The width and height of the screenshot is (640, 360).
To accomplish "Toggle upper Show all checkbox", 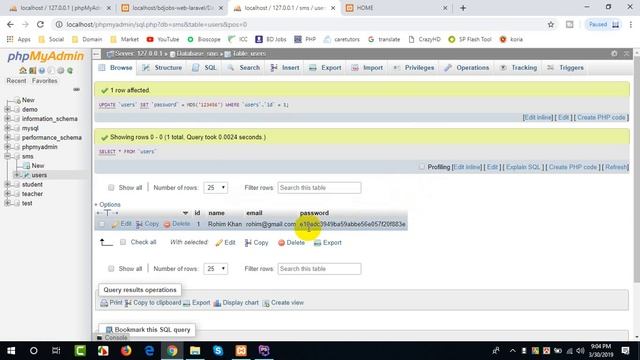I will pyautogui.click(x=111, y=187).
